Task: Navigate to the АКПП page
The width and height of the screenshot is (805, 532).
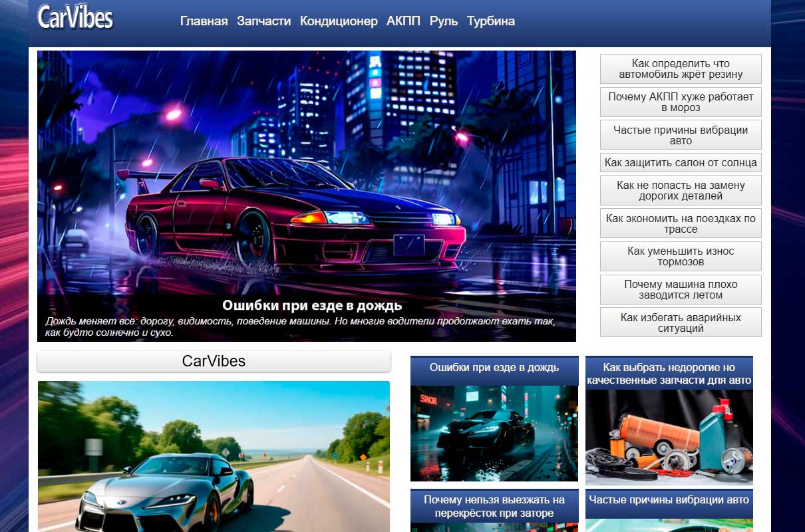Action: pyautogui.click(x=402, y=21)
